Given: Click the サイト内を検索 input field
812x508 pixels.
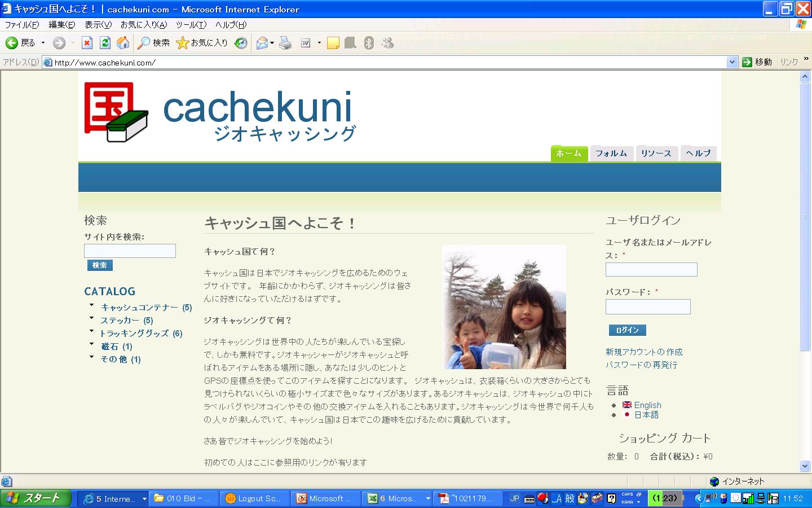Looking at the screenshot, I should coord(130,251).
